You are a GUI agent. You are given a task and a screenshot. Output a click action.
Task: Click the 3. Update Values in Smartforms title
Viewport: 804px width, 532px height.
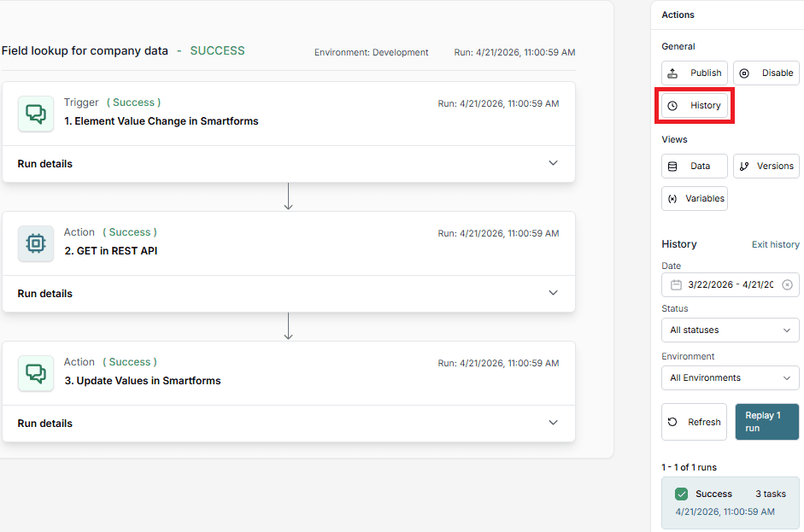click(143, 380)
